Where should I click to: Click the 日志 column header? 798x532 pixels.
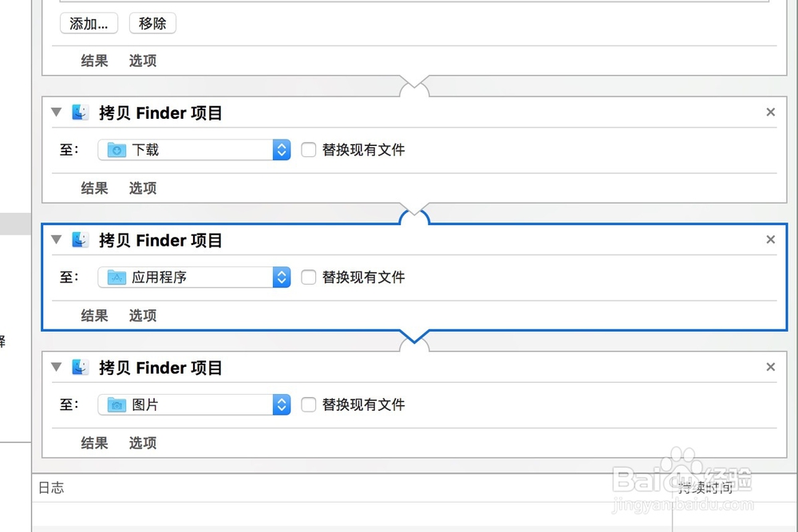tap(51, 487)
